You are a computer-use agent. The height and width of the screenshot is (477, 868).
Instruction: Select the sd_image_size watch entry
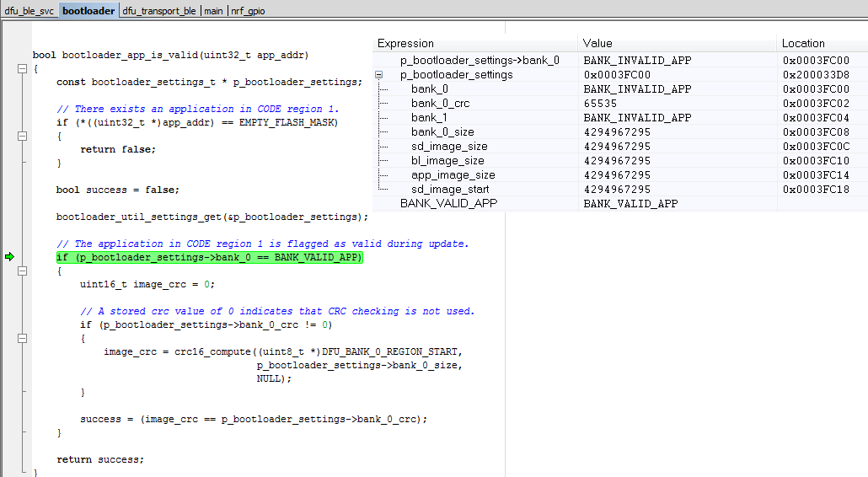point(449,147)
